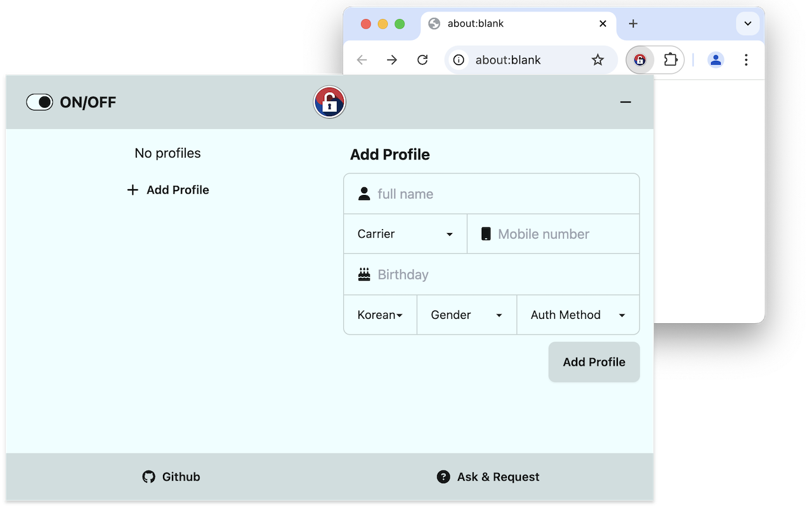
Task: Collapse the popup with the minus icon
Action: (x=625, y=102)
